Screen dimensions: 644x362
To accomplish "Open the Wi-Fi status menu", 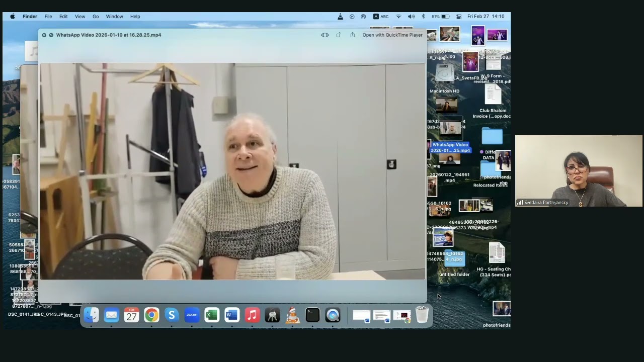I will tap(399, 16).
